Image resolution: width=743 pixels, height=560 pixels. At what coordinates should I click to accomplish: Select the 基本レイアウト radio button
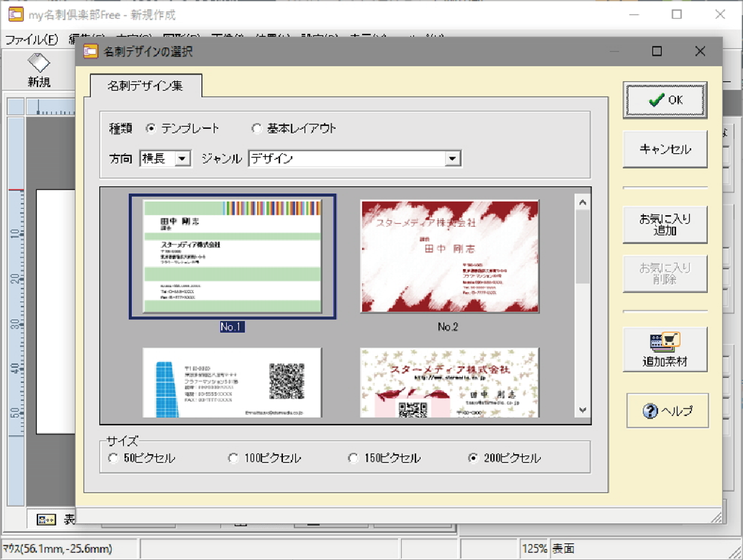256,128
